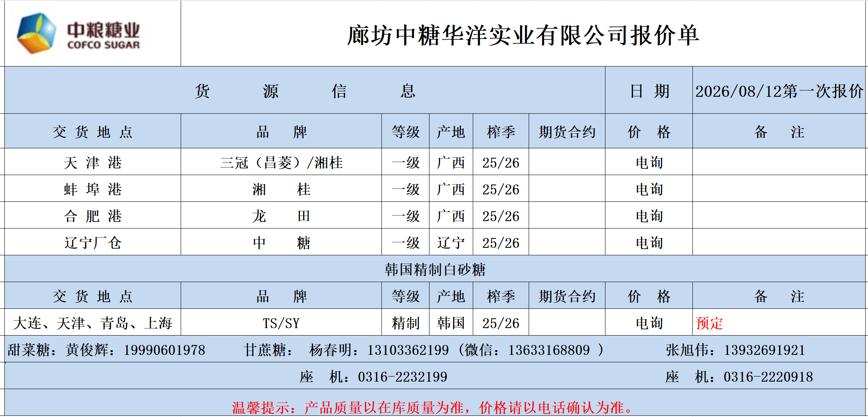Viewport: 868px width, 417px height.
Task: Click the 甘蔗糖 contact 杨春明 phone number
Action: (x=408, y=350)
